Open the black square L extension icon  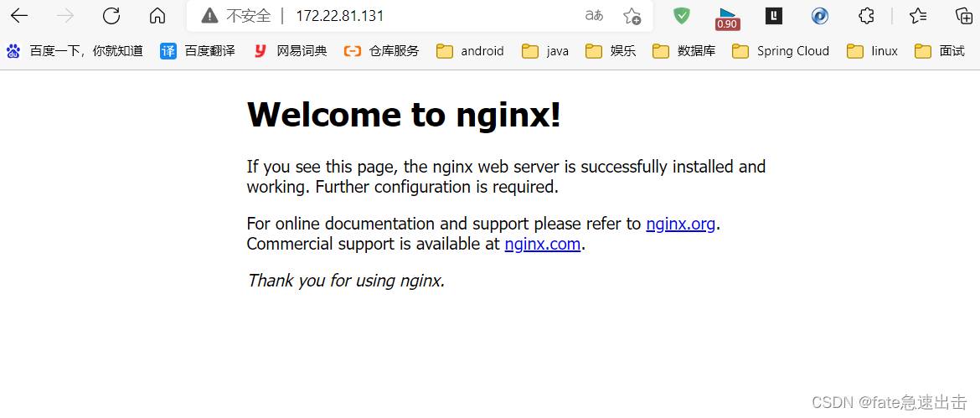click(774, 16)
